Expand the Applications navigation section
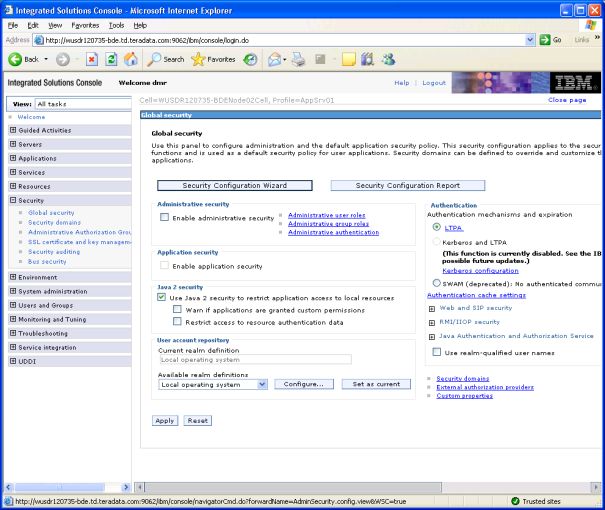The image size is (605, 510). coord(13,158)
